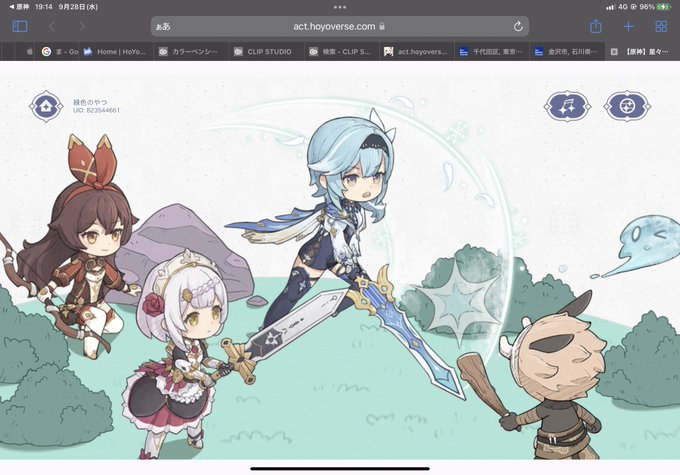Screen dimensions: 680x475
Task: Go forward to the next page
Action: (x=82, y=26)
